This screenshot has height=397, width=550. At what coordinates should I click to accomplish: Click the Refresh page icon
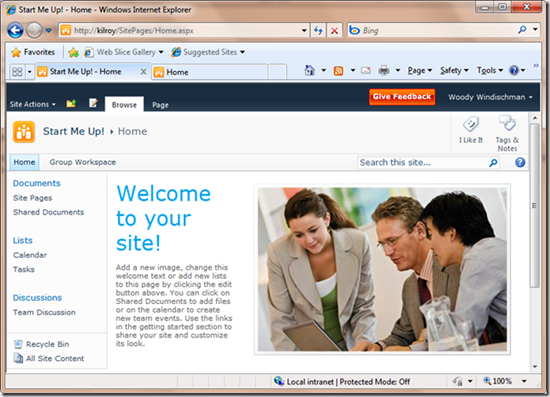318,31
